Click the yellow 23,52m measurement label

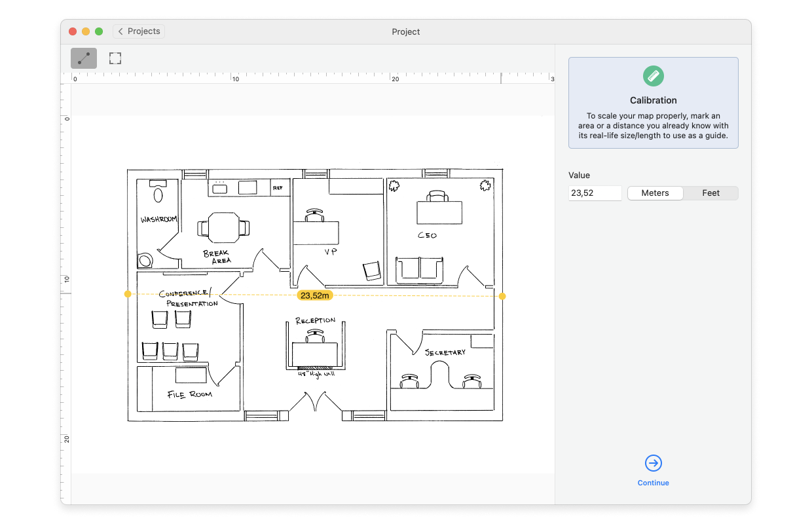click(x=315, y=295)
